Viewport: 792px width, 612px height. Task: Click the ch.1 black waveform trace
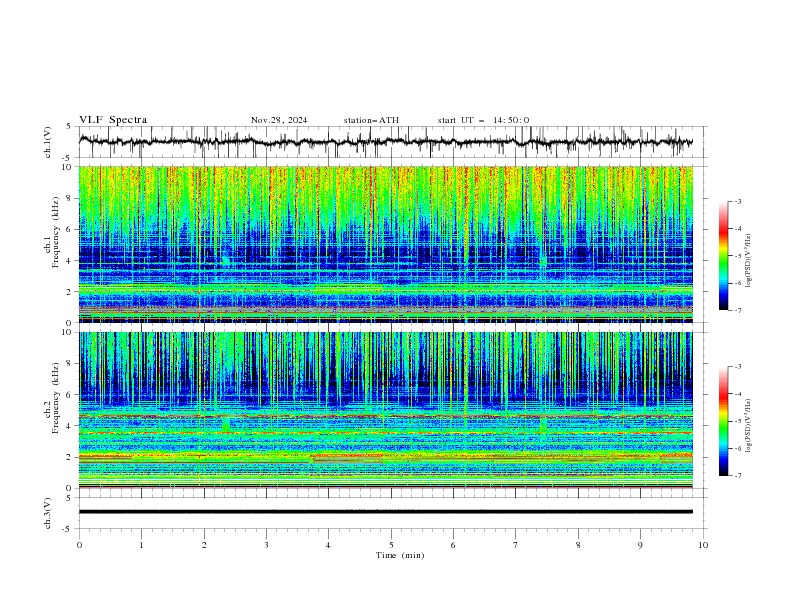(x=385, y=142)
